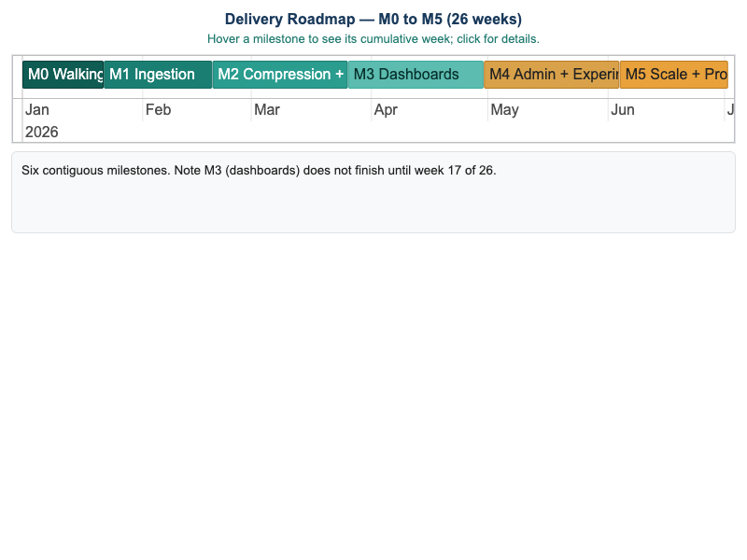This screenshot has width=747, height=560.
Task: Select the M0 Walking milestone bar
Action: coord(63,75)
